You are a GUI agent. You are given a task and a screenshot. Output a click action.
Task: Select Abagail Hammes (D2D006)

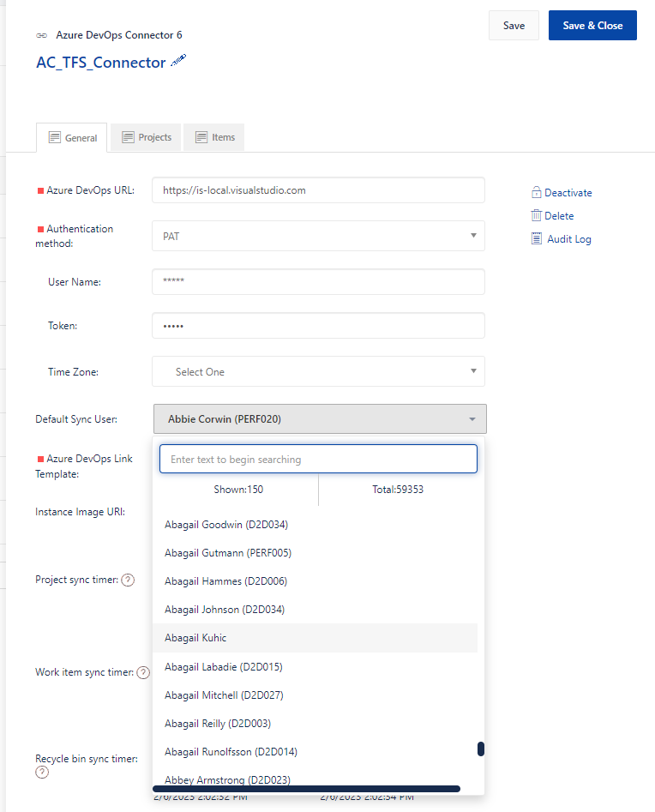[x=315, y=581]
